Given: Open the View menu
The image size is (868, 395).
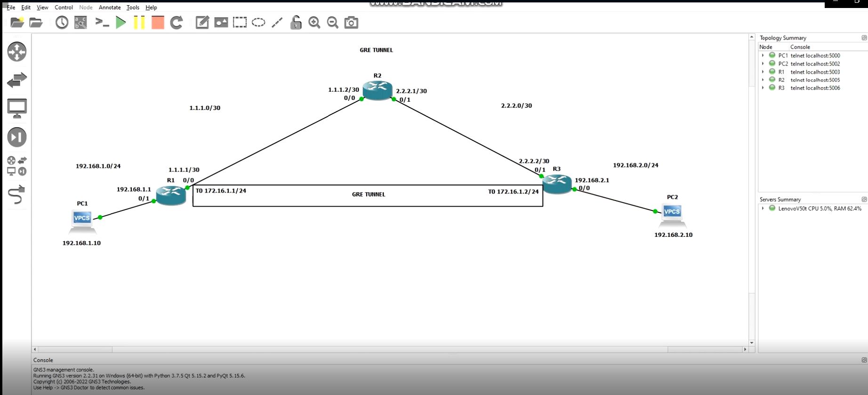Looking at the screenshot, I should tap(42, 8).
